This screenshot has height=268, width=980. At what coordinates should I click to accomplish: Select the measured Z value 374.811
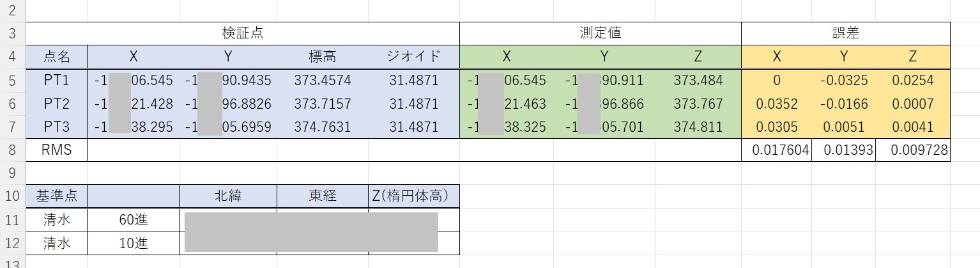(x=698, y=127)
